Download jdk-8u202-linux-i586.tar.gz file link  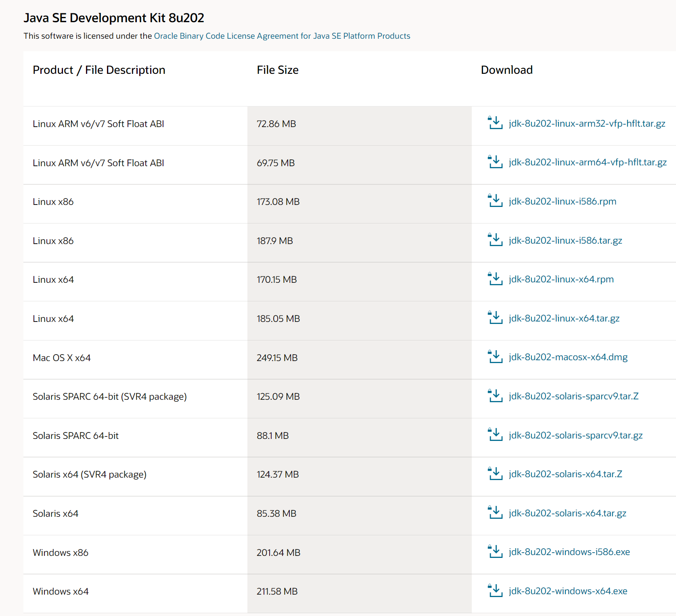(x=565, y=240)
